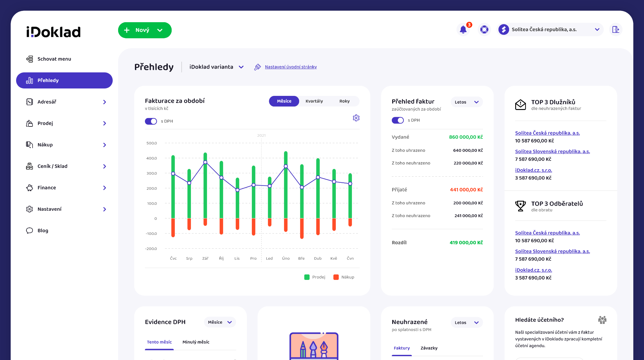This screenshot has width=644, height=360.
Task: Click the Schovat menu collapse icon
Action: pos(30,59)
